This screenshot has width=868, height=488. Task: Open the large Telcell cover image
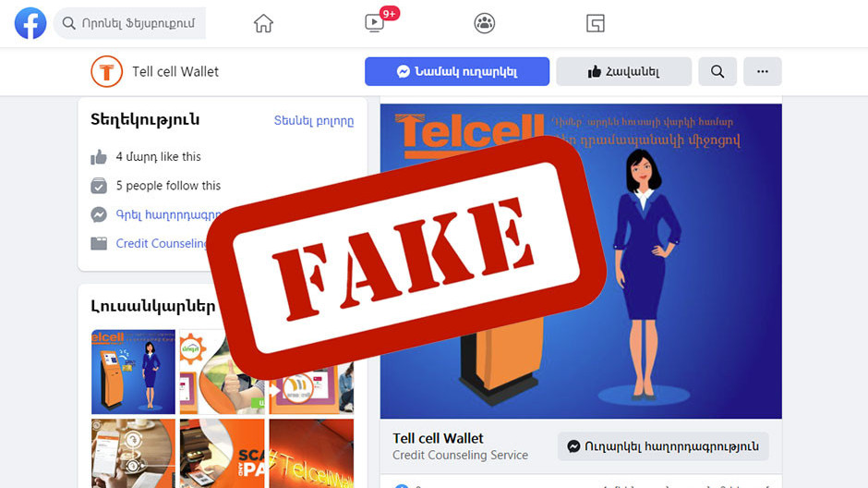[x=581, y=261]
